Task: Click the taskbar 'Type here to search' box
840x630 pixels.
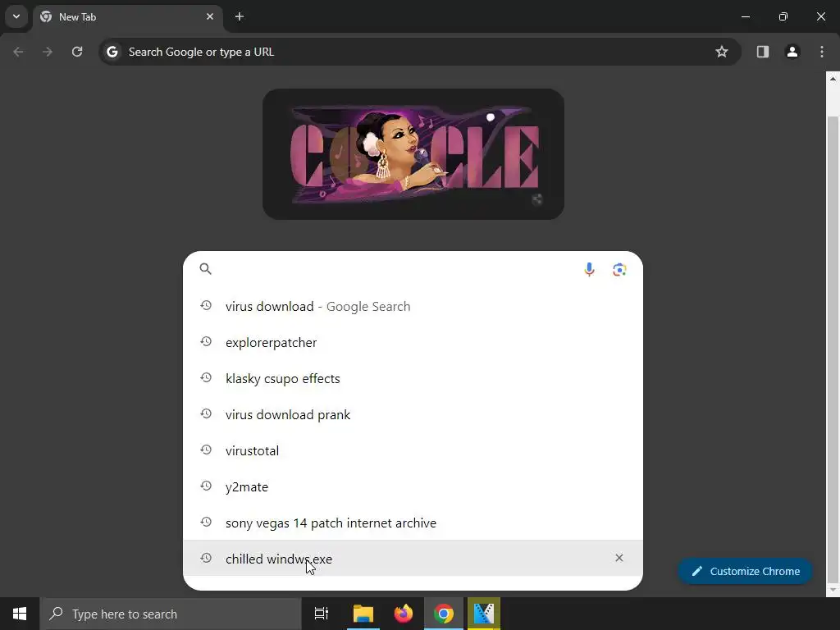Action: 171,614
